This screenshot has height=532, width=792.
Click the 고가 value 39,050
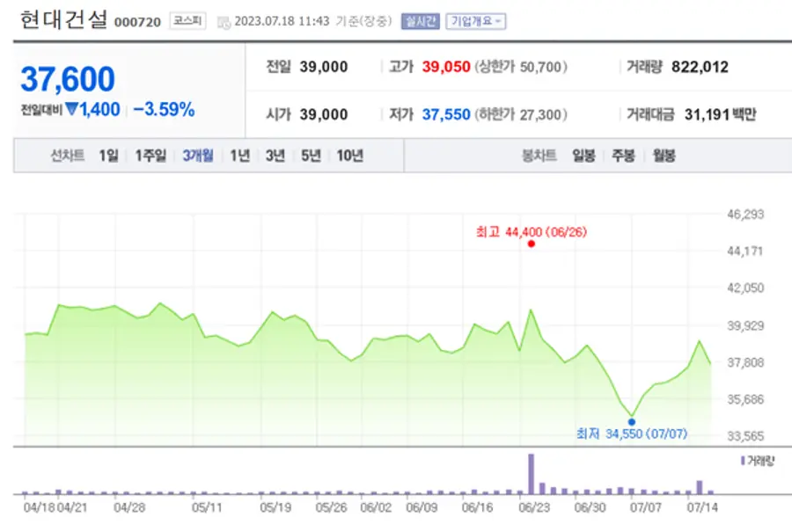click(x=446, y=67)
